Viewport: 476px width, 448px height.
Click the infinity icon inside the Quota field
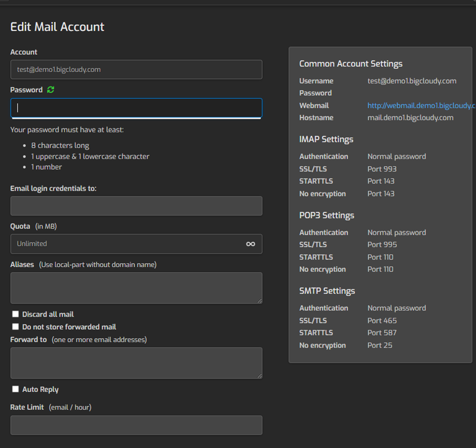[x=251, y=244]
